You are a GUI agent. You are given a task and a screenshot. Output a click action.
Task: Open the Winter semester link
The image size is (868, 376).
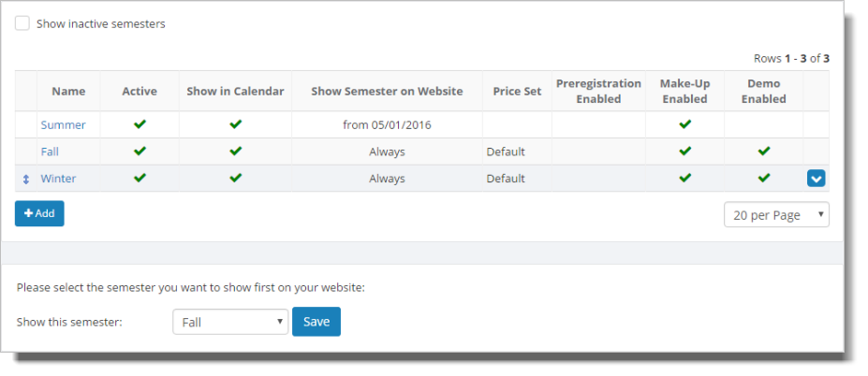click(58, 179)
